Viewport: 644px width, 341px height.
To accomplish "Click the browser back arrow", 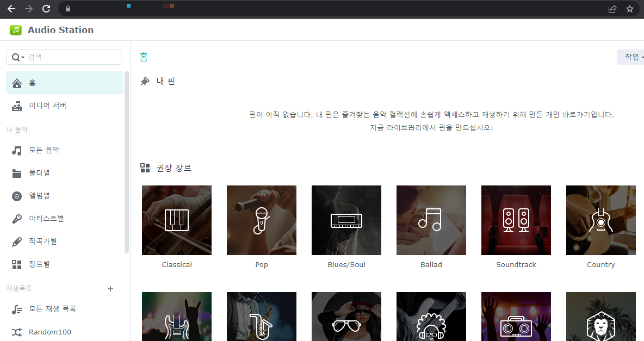I will coord(11,9).
